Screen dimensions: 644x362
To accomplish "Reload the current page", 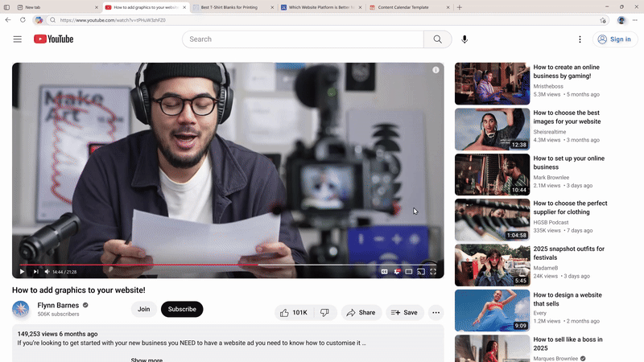I will tap(23, 19).
